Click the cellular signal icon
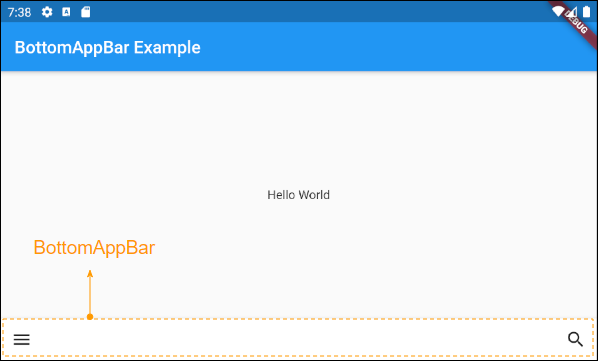 click(x=572, y=12)
